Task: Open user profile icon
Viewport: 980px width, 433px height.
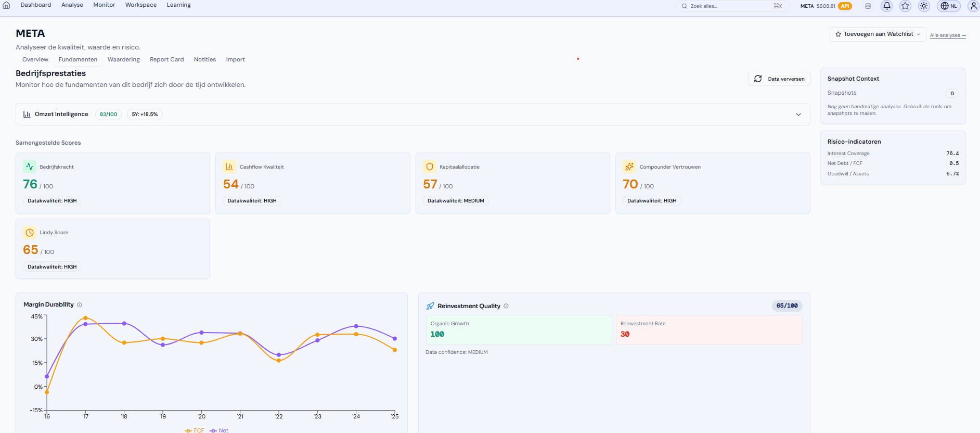Action: [x=973, y=6]
